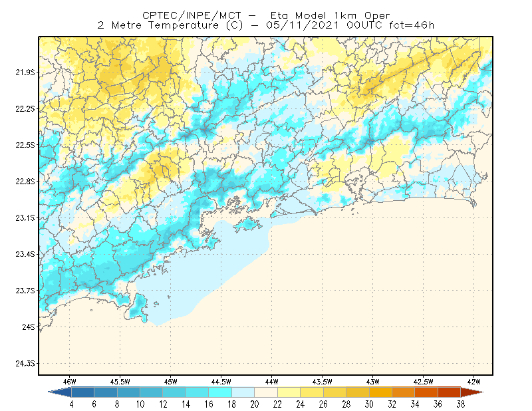Click the 23.1S latitude label
Screen dimensions: 532x411
pos(25,218)
